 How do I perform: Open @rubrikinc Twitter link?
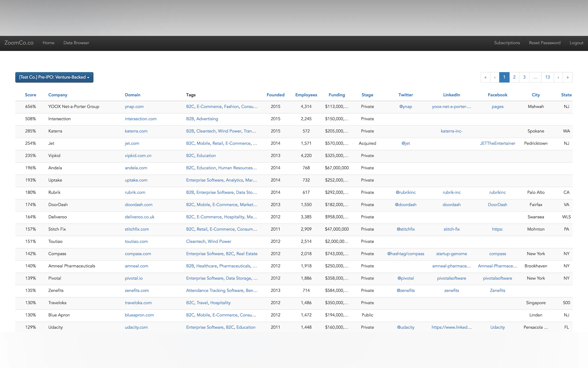pos(405,192)
